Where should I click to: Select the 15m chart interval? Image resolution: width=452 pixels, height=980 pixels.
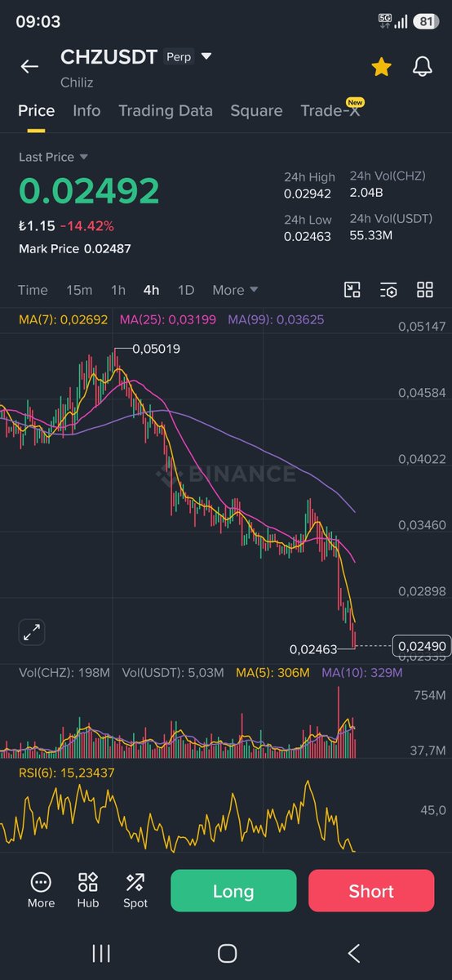[79, 290]
